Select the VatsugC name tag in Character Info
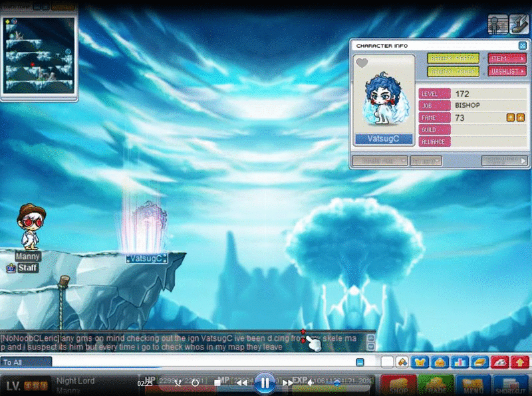 [384, 139]
